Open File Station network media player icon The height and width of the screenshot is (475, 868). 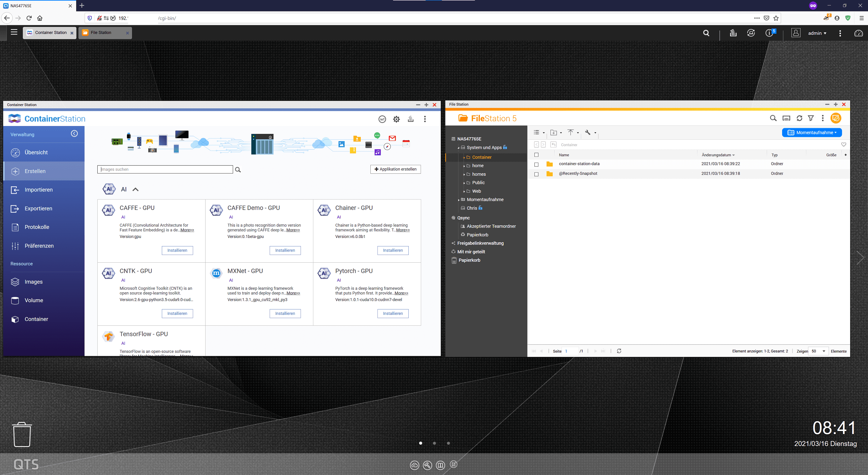(x=786, y=118)
